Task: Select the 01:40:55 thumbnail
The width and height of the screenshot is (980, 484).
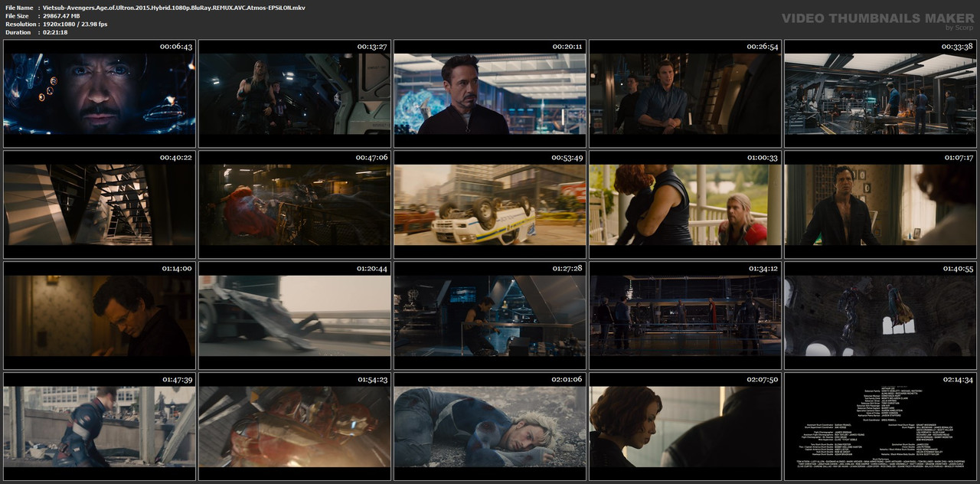Action: [880, 316]
